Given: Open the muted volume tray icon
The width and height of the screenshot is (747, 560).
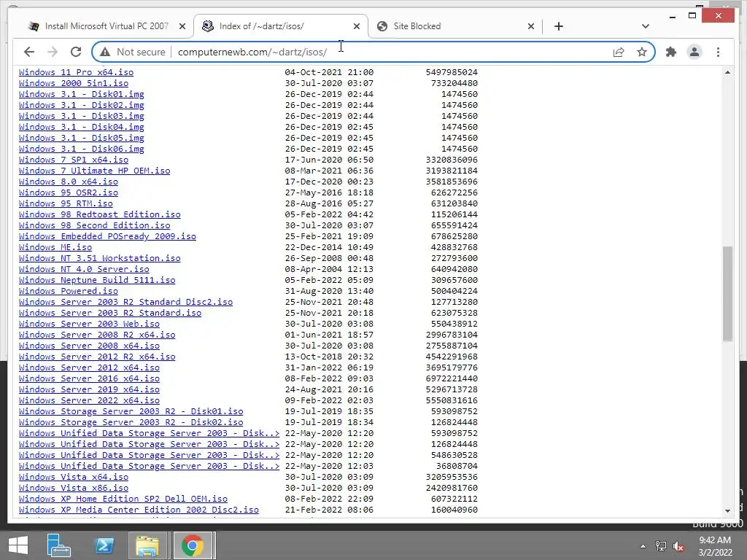Looking at the screenshot, I should (678, 546).
